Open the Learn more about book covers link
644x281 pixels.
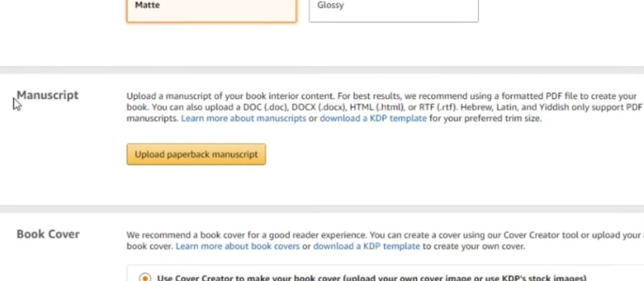(237, 246)
